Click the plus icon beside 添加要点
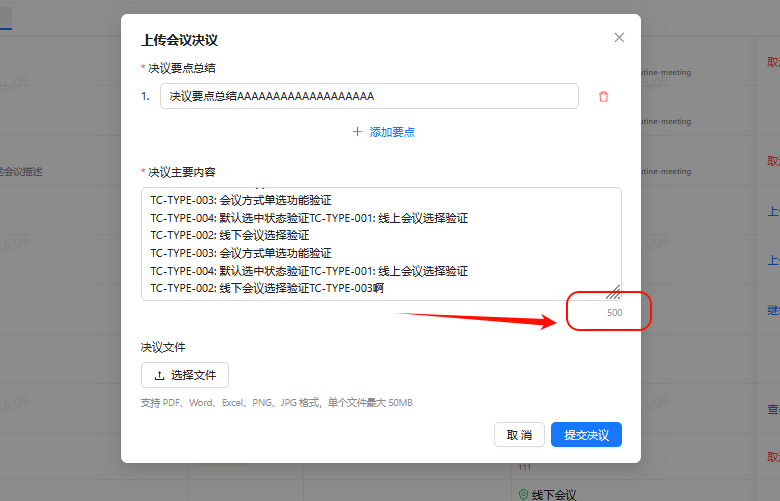Viewport: 780px width, 501px height. (357, 132)
